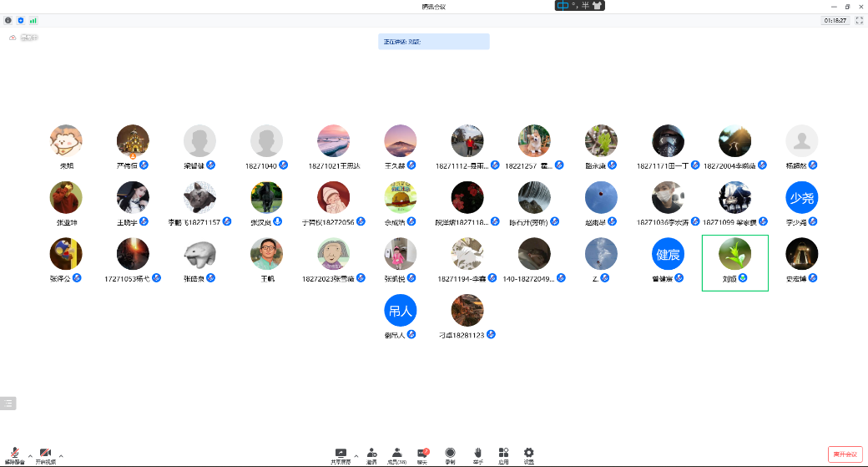Open the Invite (邀请) panel
This screenshot has width=868, height=467.
[371, 454]
